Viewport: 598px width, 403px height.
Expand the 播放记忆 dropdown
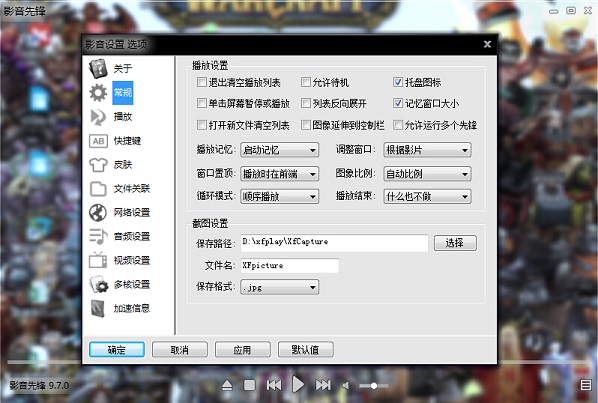click(280, 150)
